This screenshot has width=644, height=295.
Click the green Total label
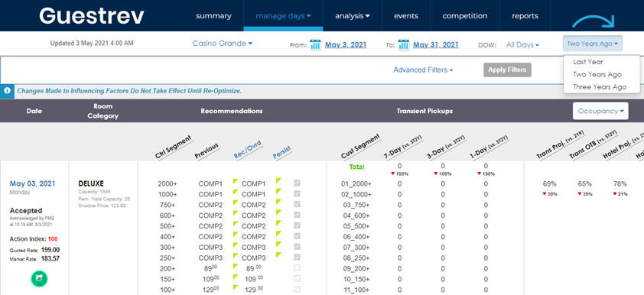click(356, 167)
